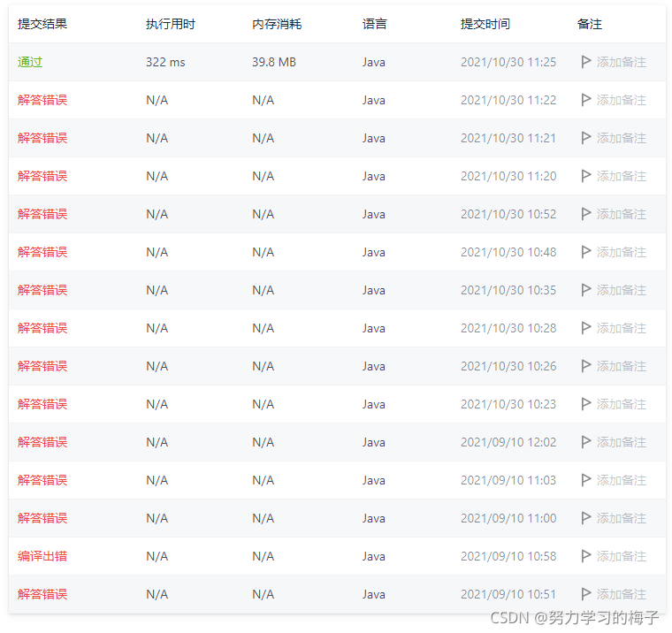Open the 解答错误 result submitted at 10:28
The height and width of the screenshot is (633, 672).
click(42, 328)
